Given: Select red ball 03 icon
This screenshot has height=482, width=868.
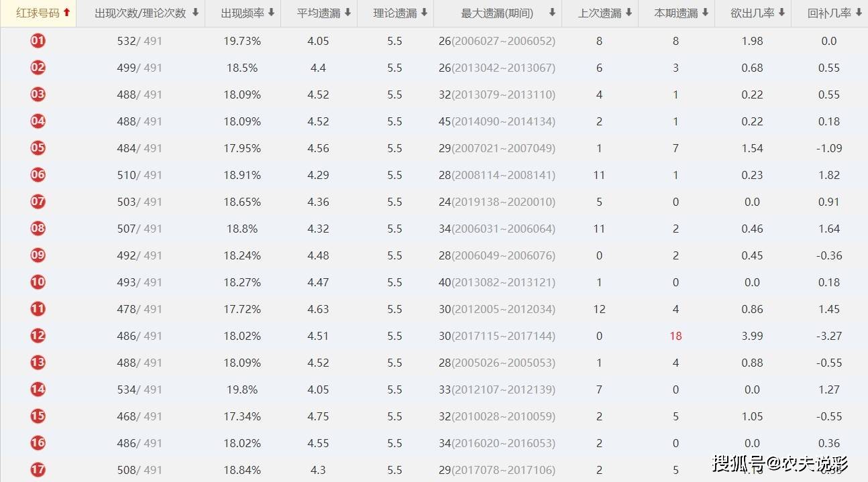Looking at the screenshot, I should click(38, 95).
